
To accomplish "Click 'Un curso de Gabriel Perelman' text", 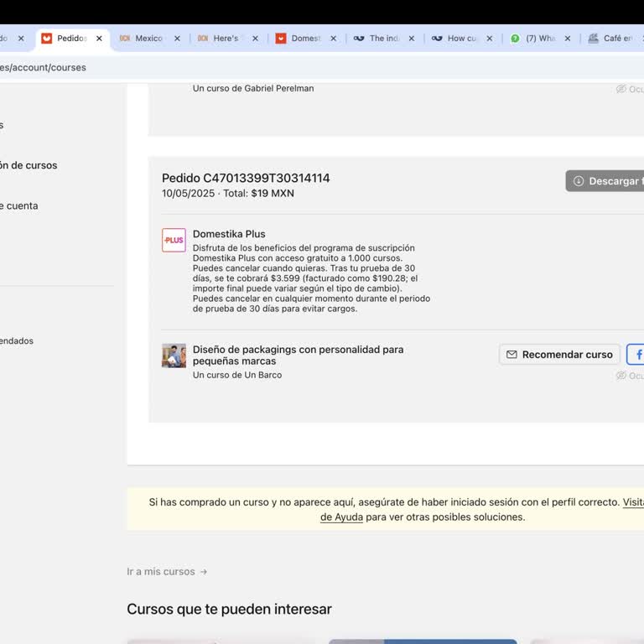I will pyautogui.click(x=253, y=88).
